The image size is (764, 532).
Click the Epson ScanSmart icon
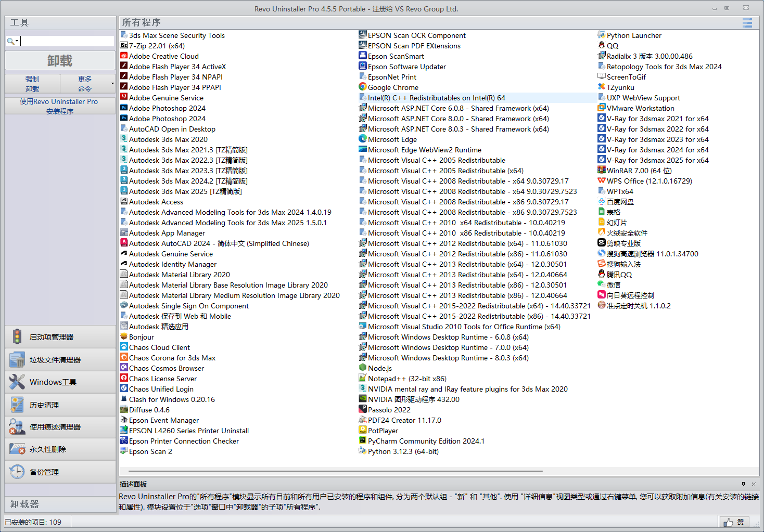(363, 56)
